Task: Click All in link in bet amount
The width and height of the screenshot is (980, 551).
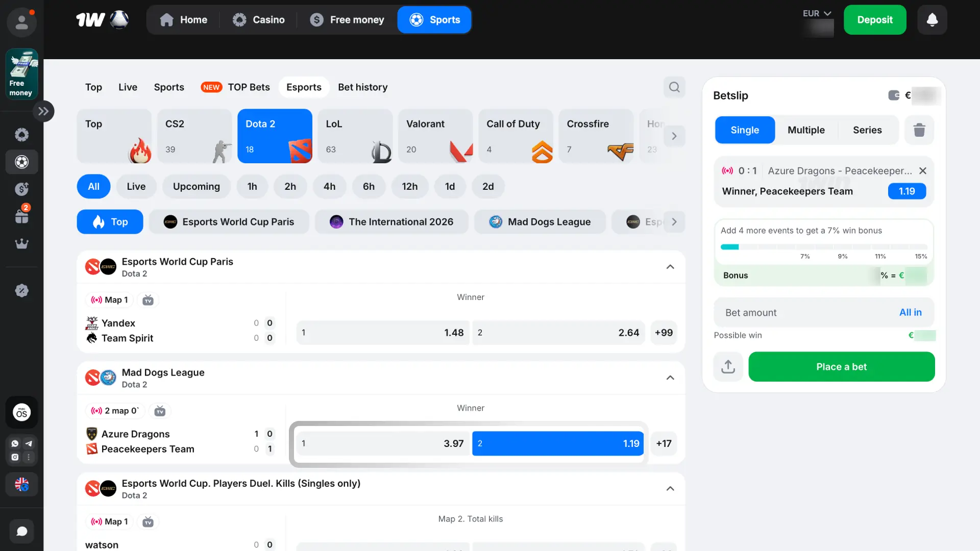Action: (911, 312)
